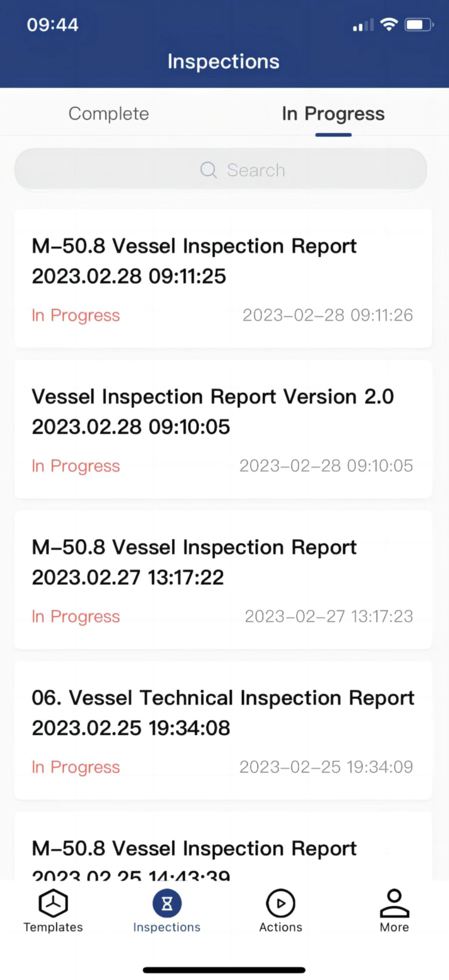Open the Actions play icon
Screen dimensions: 449x980
click(281, 903)
